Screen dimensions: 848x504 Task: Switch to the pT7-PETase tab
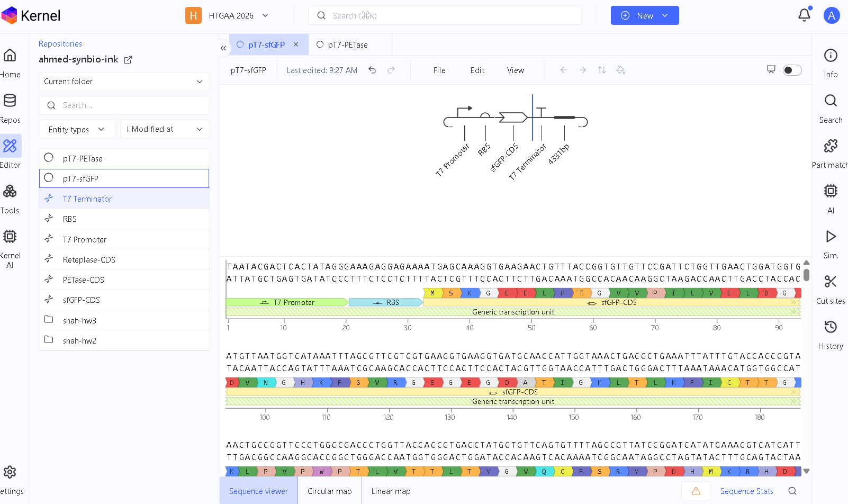click(348, 44)
